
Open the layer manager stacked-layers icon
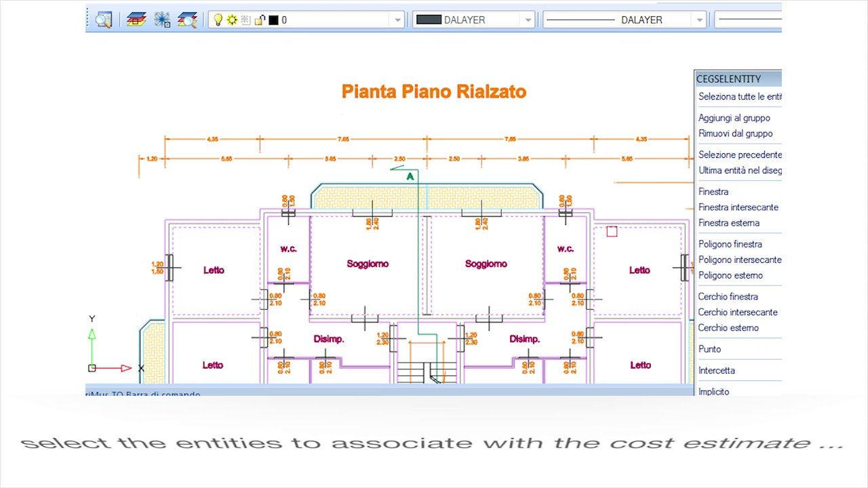[x=136, y=20]
